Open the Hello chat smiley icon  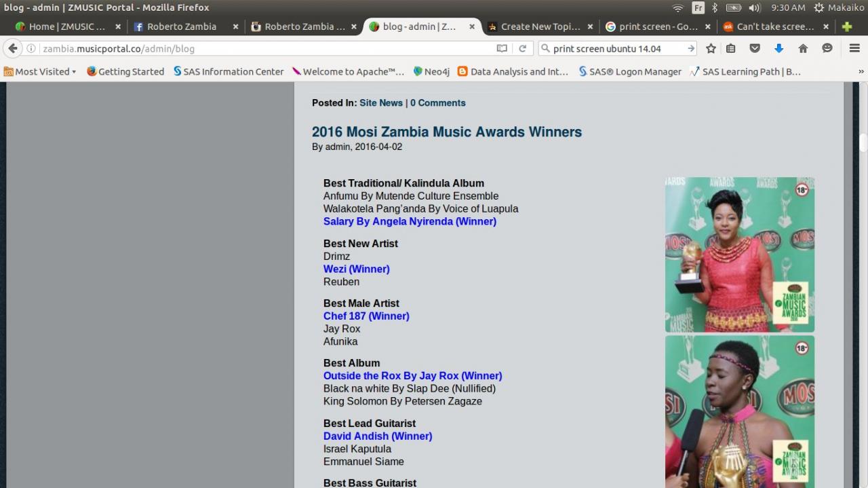pos(827,48)
